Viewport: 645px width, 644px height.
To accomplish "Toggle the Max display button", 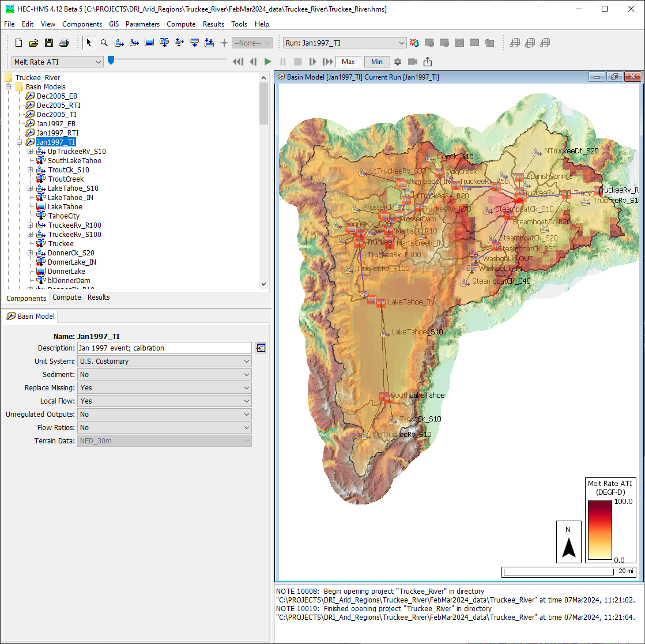I will pos(348,62).
